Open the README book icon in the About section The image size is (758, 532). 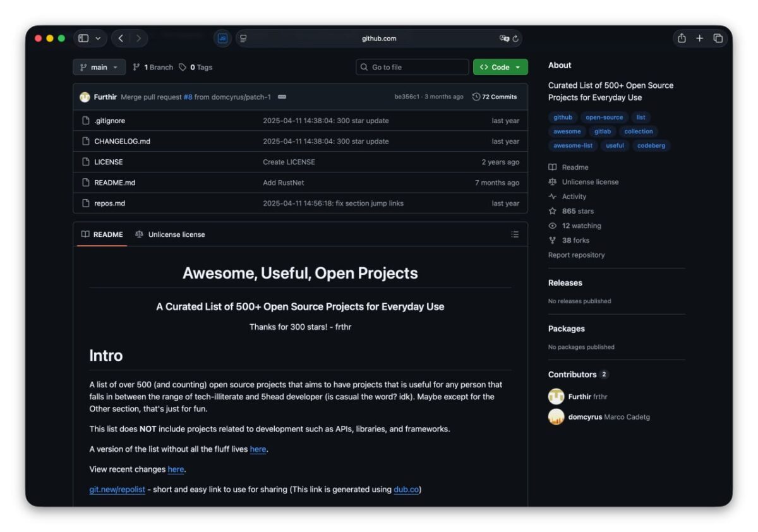click(x=552, y=167)
